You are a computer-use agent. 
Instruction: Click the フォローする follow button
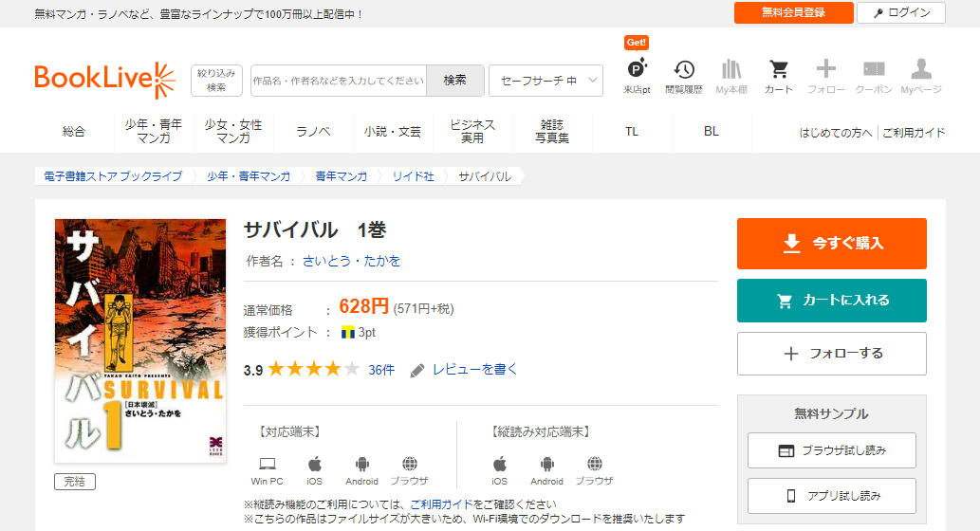(x=831, y=354)
